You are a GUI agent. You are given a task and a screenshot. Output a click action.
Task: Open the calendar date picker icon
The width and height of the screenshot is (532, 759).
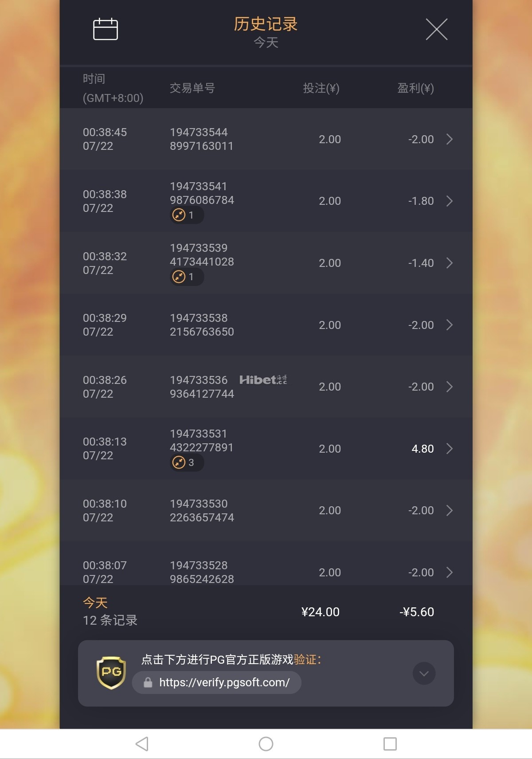click(106, 29)
